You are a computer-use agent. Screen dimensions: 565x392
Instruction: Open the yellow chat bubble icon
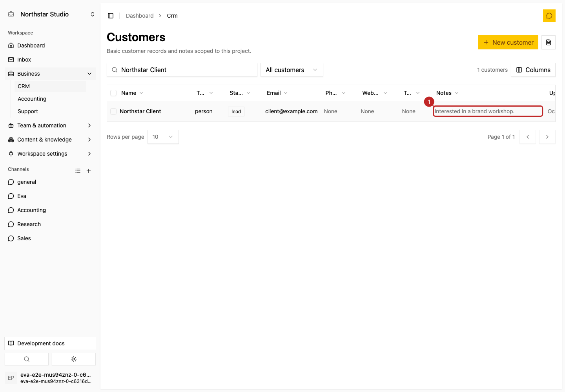549,16
